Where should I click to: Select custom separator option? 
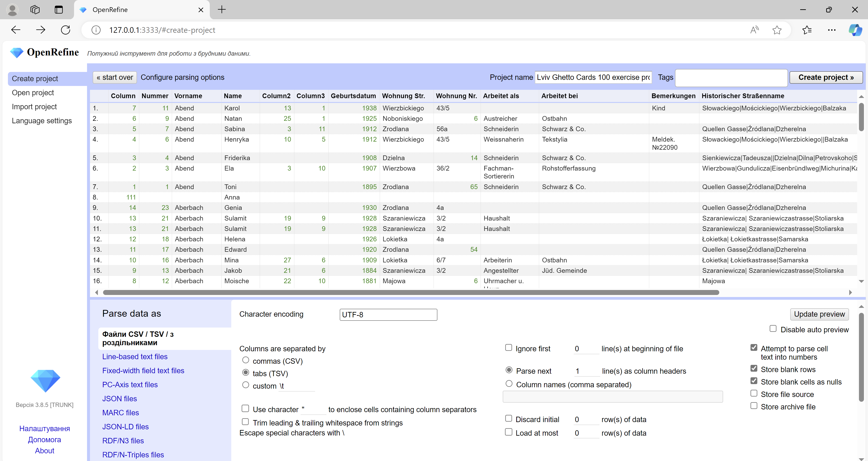pos(246,385)
